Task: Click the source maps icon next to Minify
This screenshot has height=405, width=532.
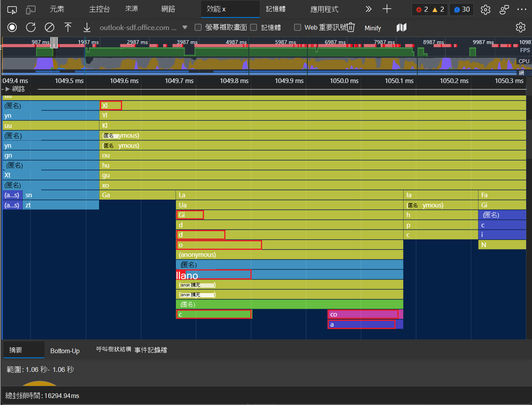Action: coord(401,27)
